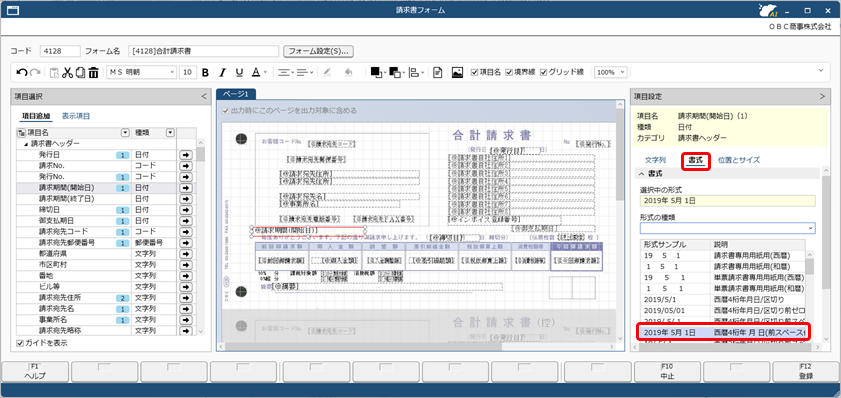
Task: Click the Paste clipboard icon
Action: tap(54, 72)
